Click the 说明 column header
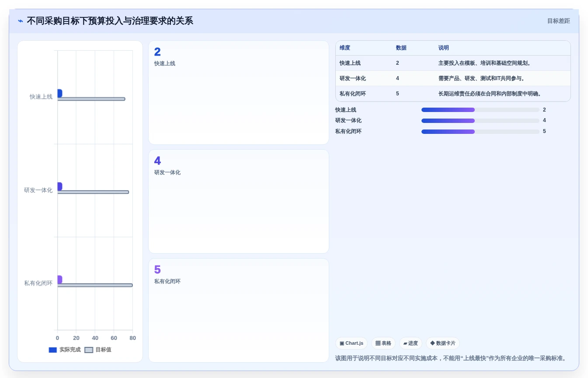This screenshot has height=378, width=588. 444,48
